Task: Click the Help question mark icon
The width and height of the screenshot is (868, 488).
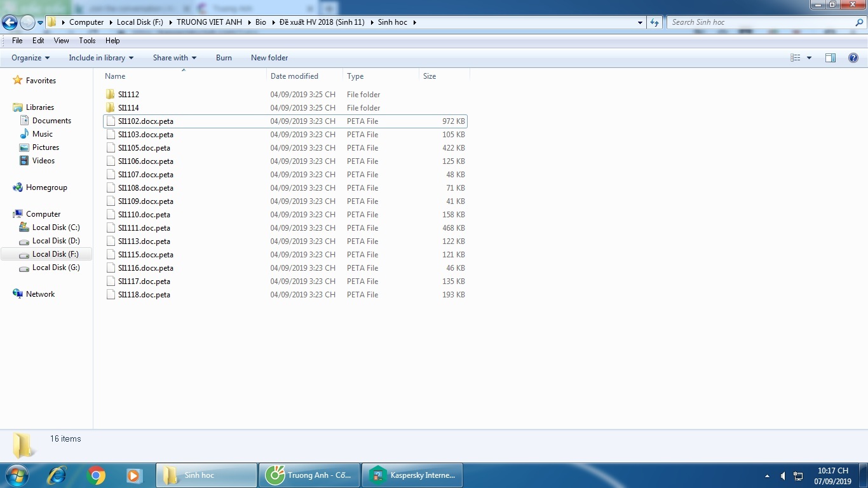Action: click(853, 58)
